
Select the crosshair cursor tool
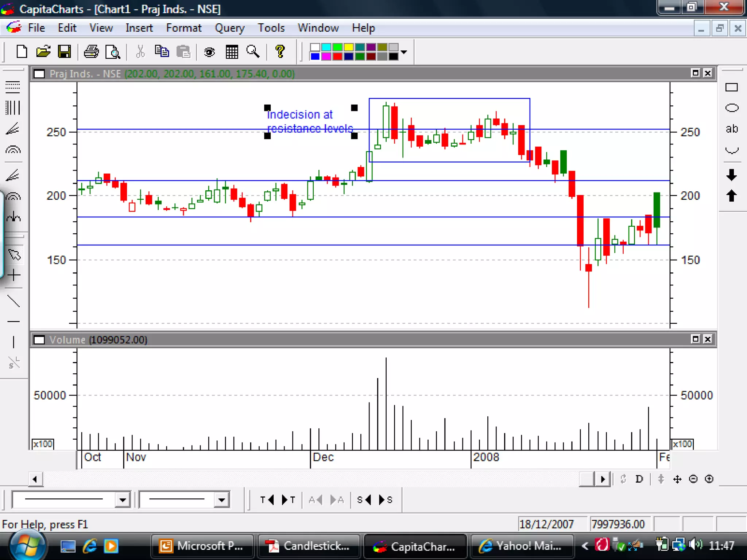(x=14, y=275)
